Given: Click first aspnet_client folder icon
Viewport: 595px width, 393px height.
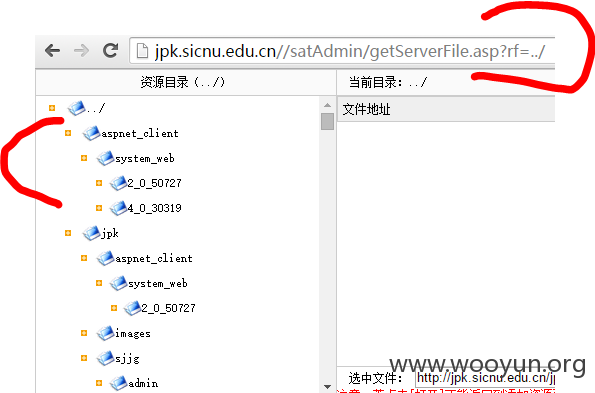Looking at the screenshot, I should [x=91, y=133].
